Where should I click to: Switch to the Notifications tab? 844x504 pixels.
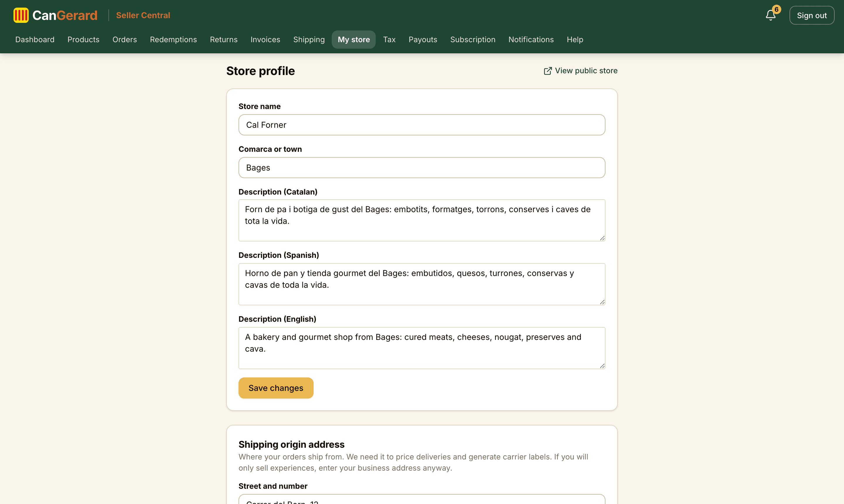[x=531, y=39]
